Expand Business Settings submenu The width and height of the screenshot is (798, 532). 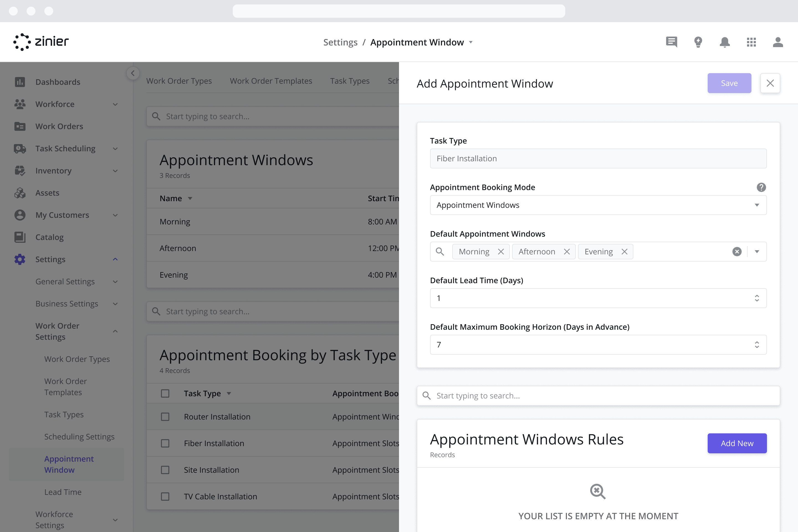click(x=115, y=304)
